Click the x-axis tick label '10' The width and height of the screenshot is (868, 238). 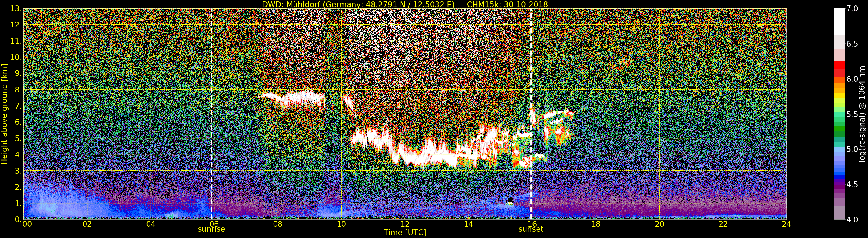click(341, 224)
